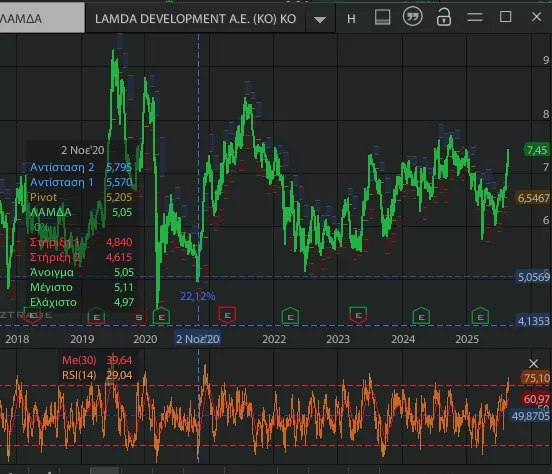The width and height of the screenshot is (552, 474).
Task: Click the red E marker near 2021
Action: click(x=227, y=315)
